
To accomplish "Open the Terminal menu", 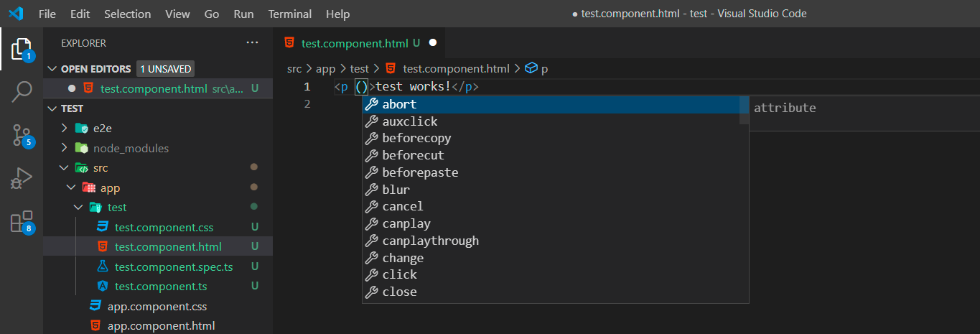I will tap(290, 14).
